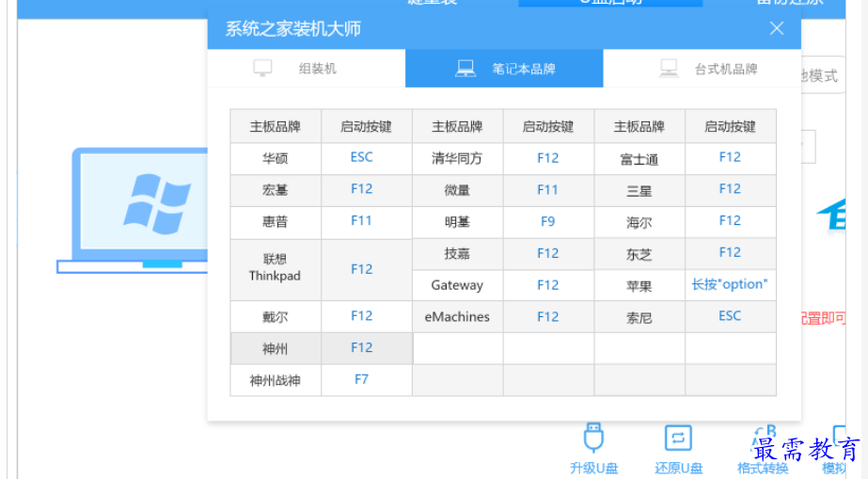This screenshot has width=868, height=479.
Task: Select the 华硕 brand cell
Action: (276, 159)
